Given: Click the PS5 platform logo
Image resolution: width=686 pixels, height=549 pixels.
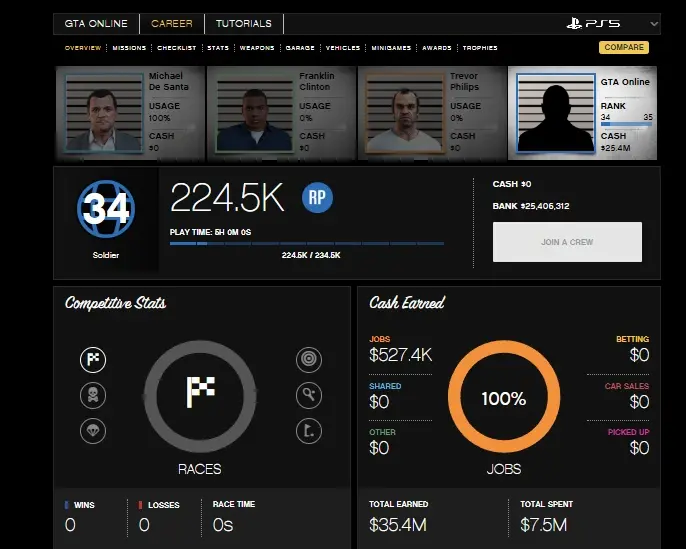Looking at the screenshot, I should (593, 24).
